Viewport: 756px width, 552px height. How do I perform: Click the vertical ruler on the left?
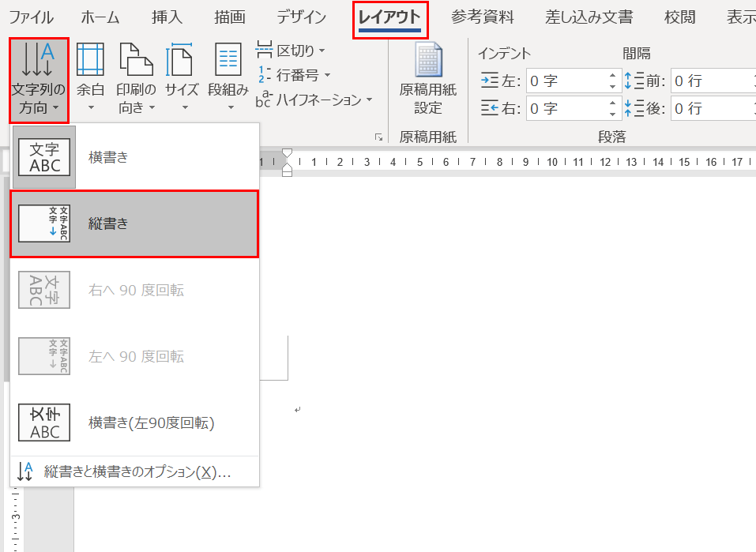(15, 518)
